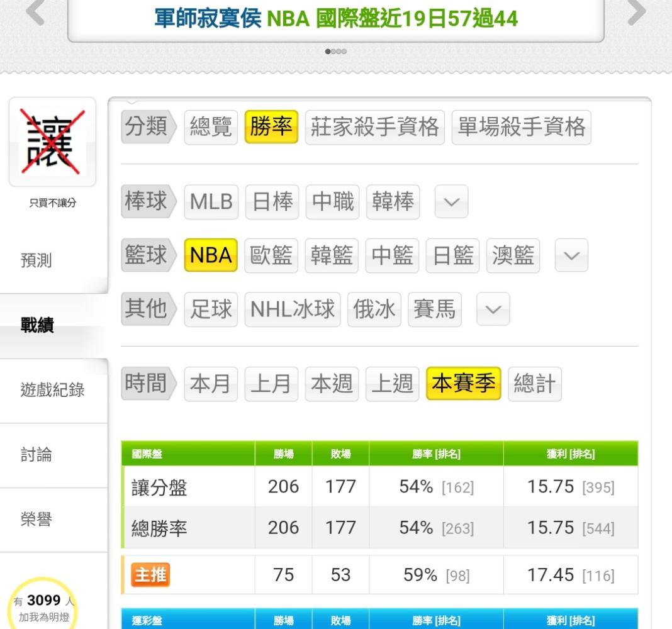Choose 莊家殺手資格 category
Screen dimensions: 672x629
click(375, 127)
